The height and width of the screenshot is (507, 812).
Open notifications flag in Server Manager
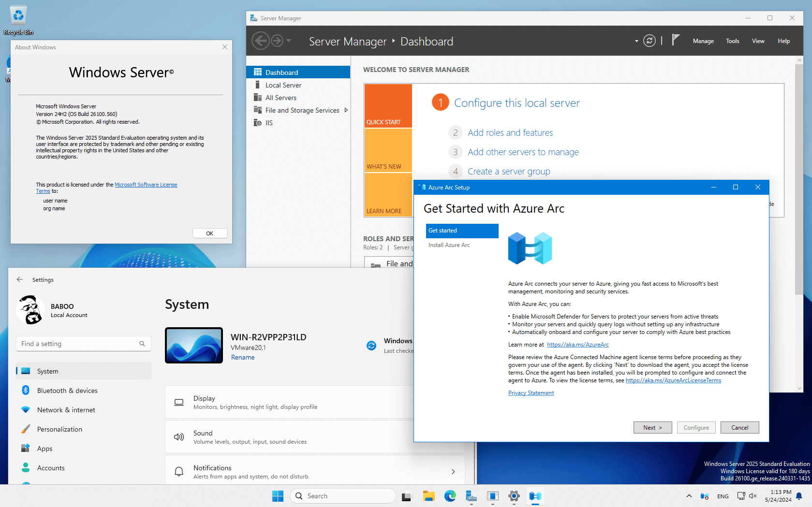click(676, 40)
